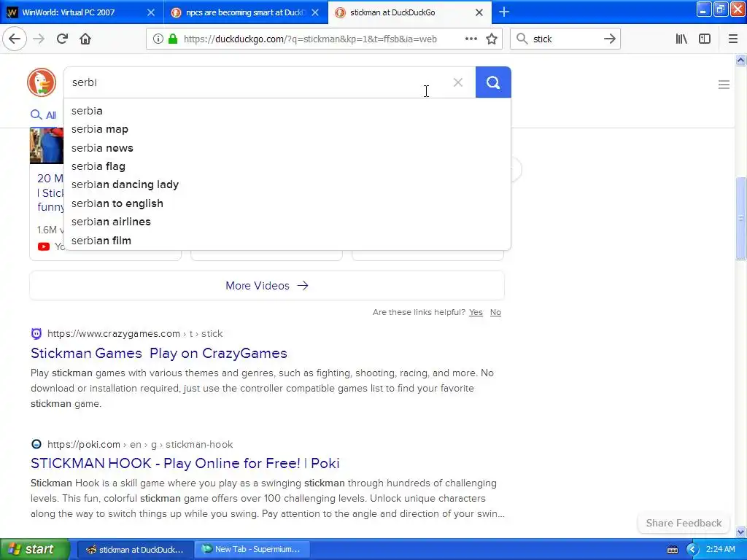The height and width of the screenshot is (560, 747).
Task: Choose suggestion "serbia map"
Action: coord(287,129)
